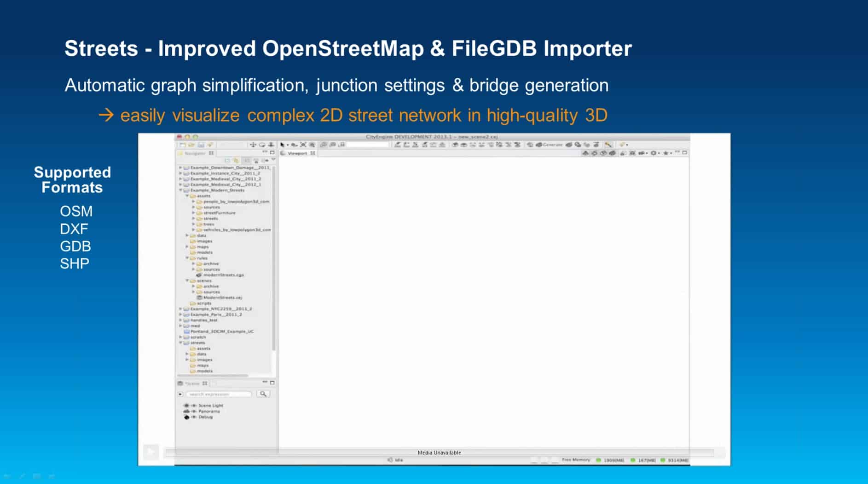Click the search expression input field
Screen dimensions: 868x484
[x=220, y=394]
